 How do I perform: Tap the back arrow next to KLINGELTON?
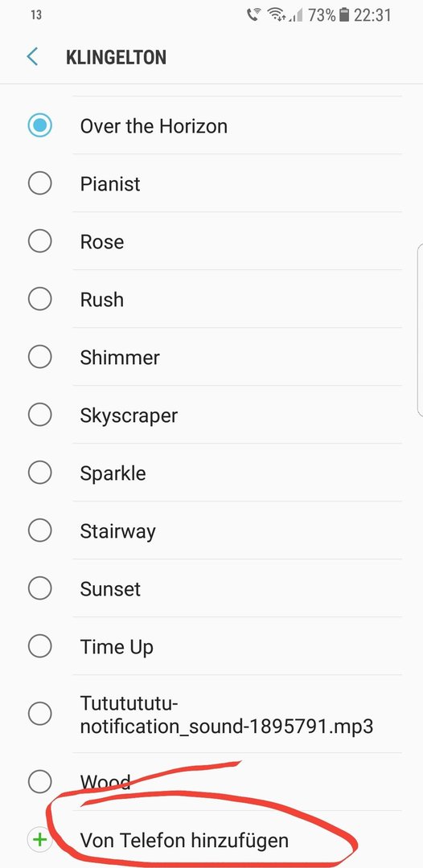click(x=33, y=57)
